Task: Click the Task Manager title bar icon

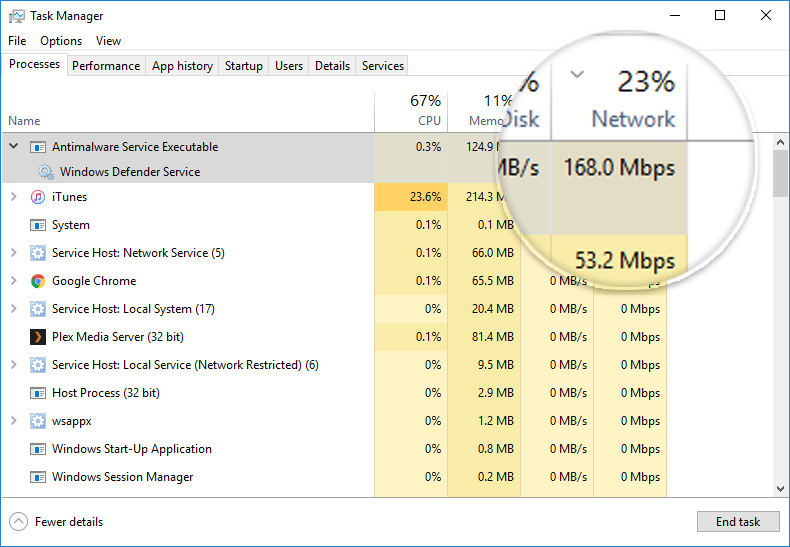Action: (x=16, y=16)
